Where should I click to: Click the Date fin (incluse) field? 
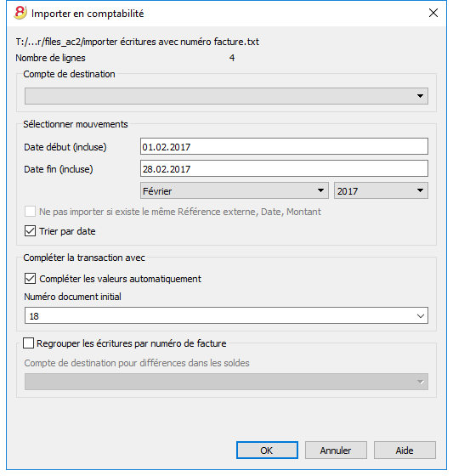[284, 168]
